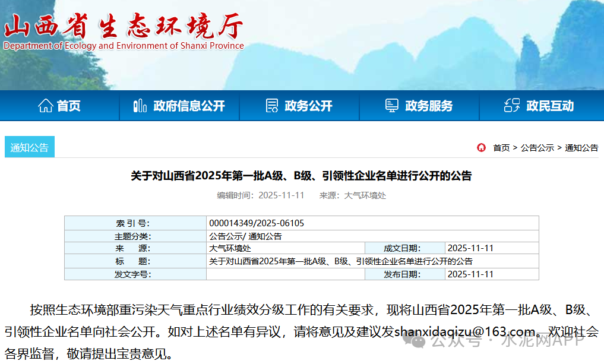Click 通知公告 at the breadcrumb end
This screenshot has width=604, height=364.
coord(581,148)
